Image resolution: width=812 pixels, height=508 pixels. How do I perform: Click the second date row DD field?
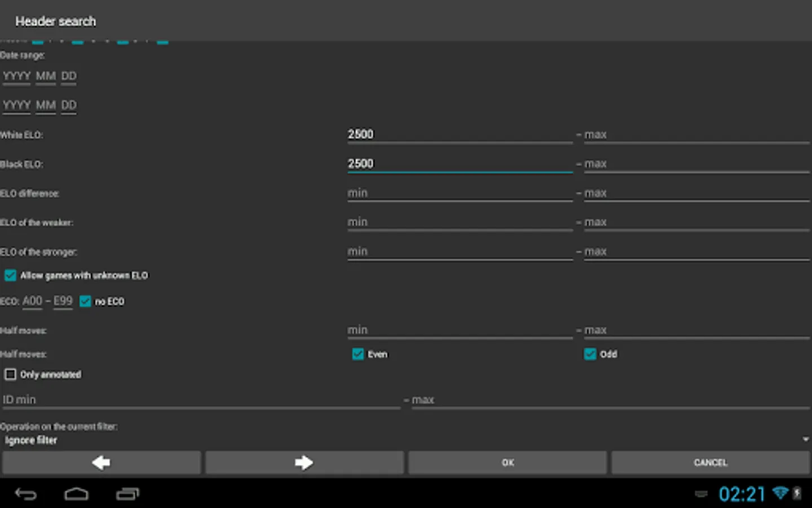[x=69, y=106]
